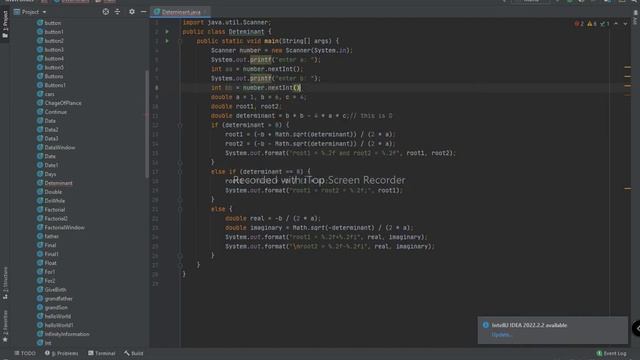Collapse the main method via fold marker
Image resolution: width=640 pixels, height=360 pixels.
pos(180,41)
